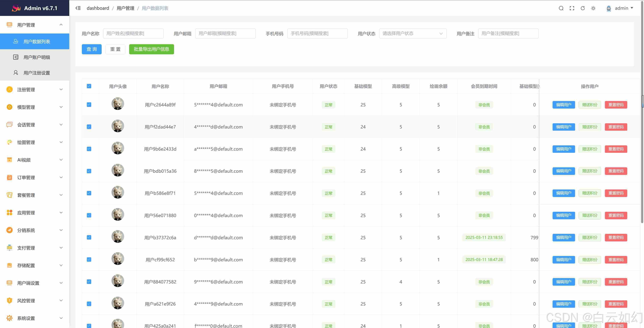Image resolution: width=644 pixels, height=328 pixels.
Task: Click the 批量导出用户信息 button
Action: tap(151, 49)
